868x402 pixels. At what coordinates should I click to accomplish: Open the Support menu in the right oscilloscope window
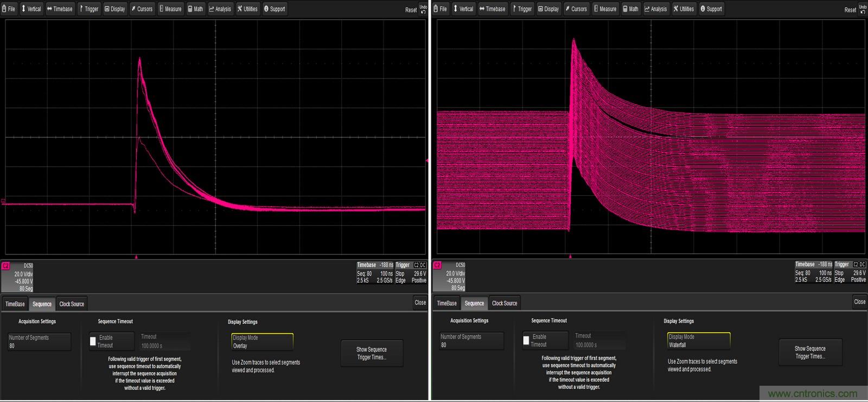(x=711, y=9)
